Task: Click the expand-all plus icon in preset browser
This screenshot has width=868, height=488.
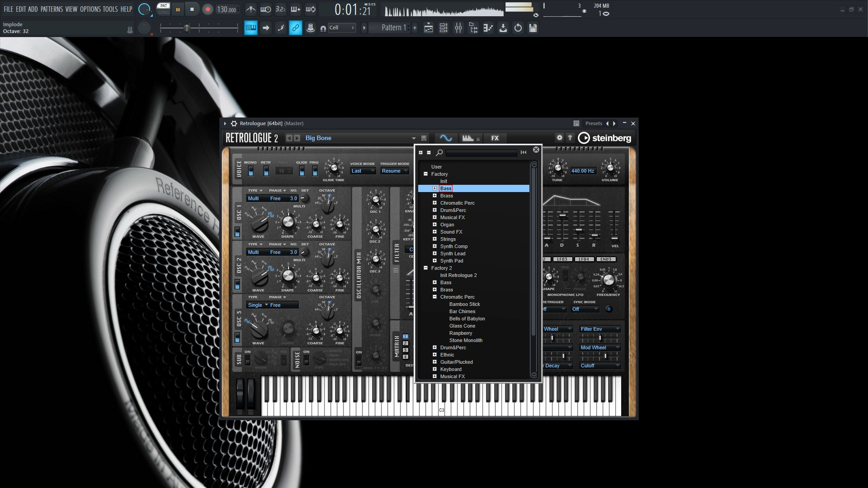Action: 420,153
